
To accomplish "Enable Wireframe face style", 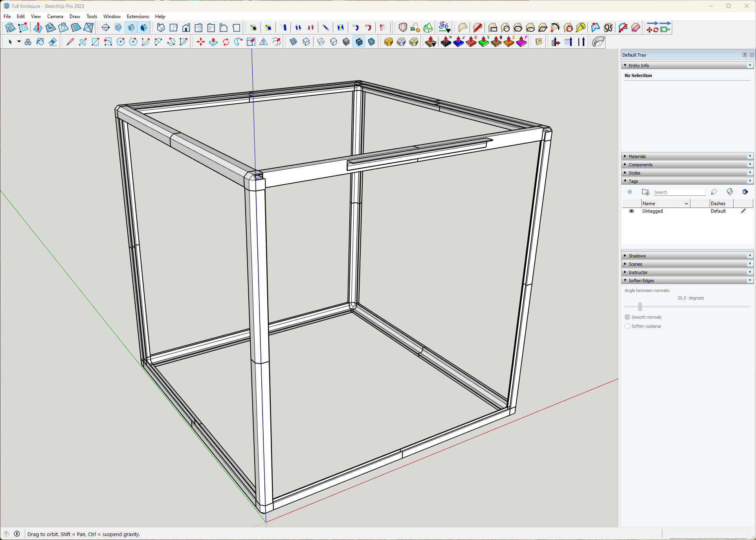I will (x=321, y=42).
